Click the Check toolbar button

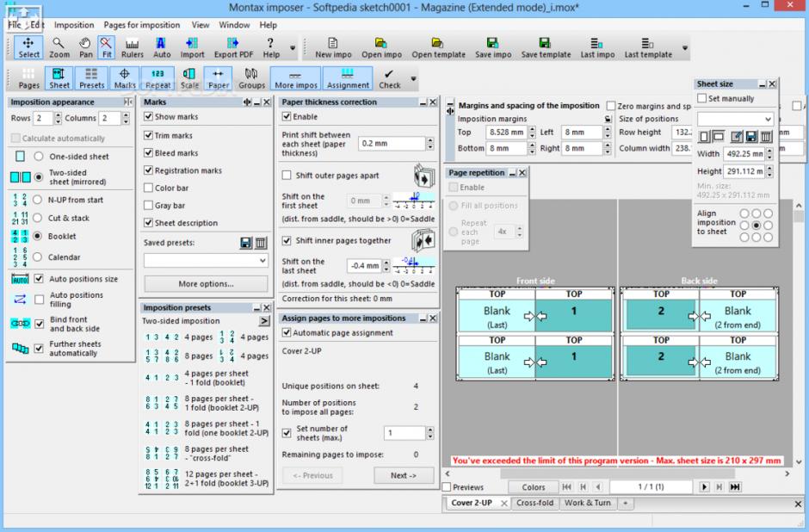point(389,78)
